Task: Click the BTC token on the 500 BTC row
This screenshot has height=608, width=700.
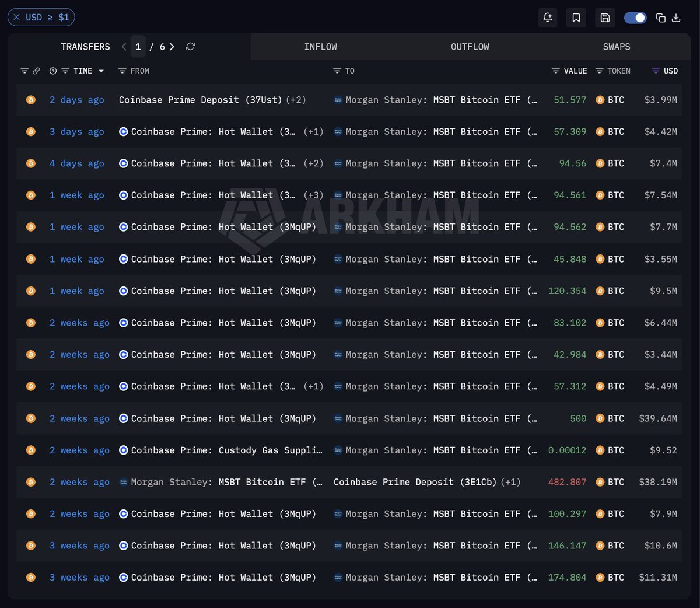Action: pyautogui.click(x=610, y=418)
